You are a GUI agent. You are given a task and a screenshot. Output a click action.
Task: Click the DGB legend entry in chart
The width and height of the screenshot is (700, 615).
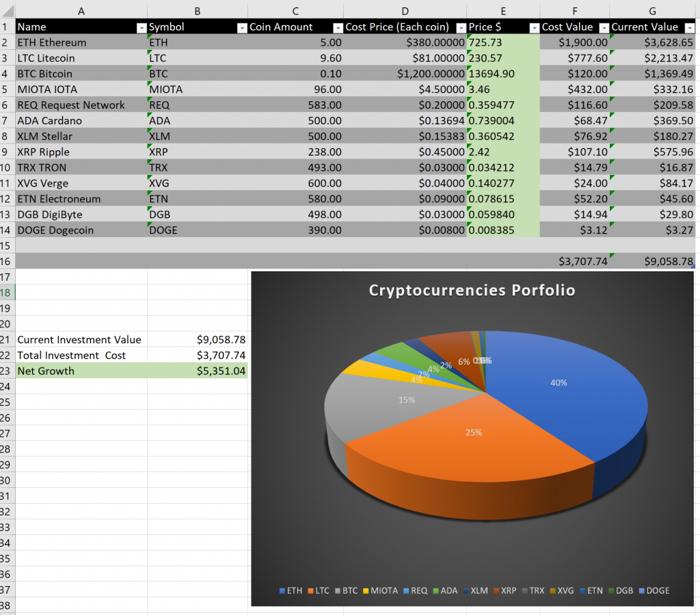pyautogui.click(x=621, y=591)
